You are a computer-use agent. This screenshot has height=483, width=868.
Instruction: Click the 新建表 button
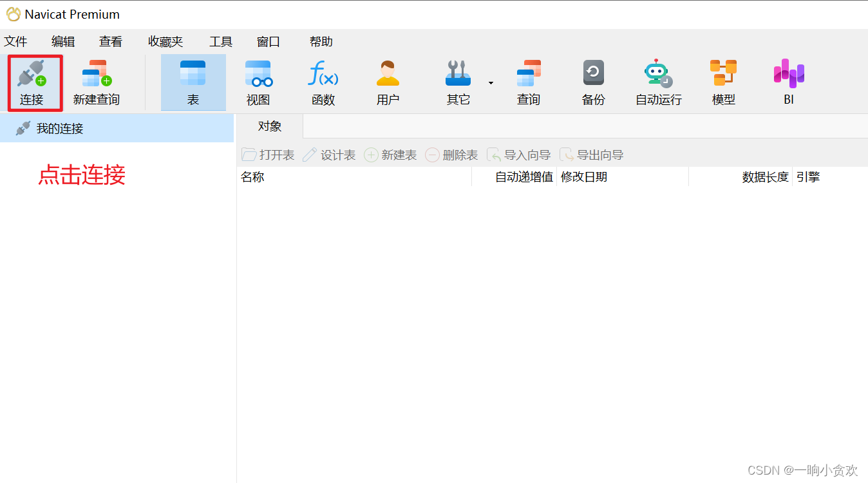click(x=390, y=155)
